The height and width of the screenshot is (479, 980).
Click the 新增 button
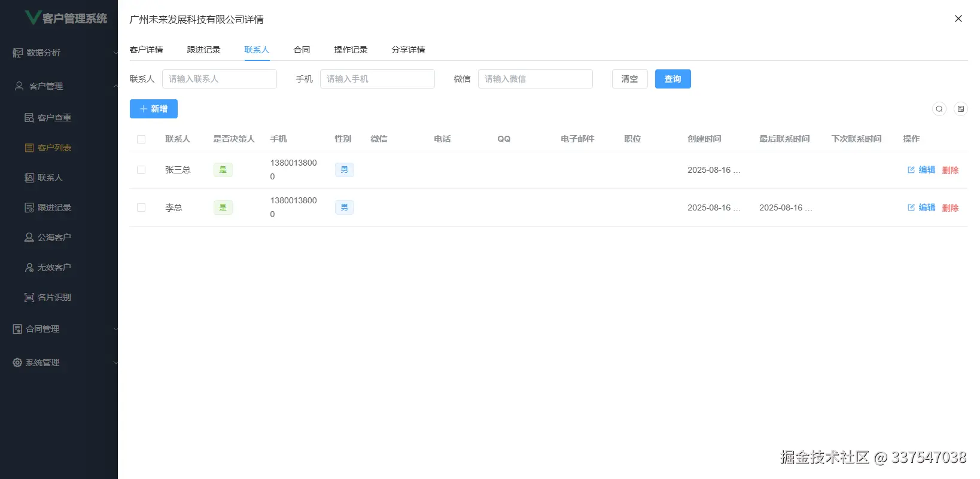click(x=154, y=109)
